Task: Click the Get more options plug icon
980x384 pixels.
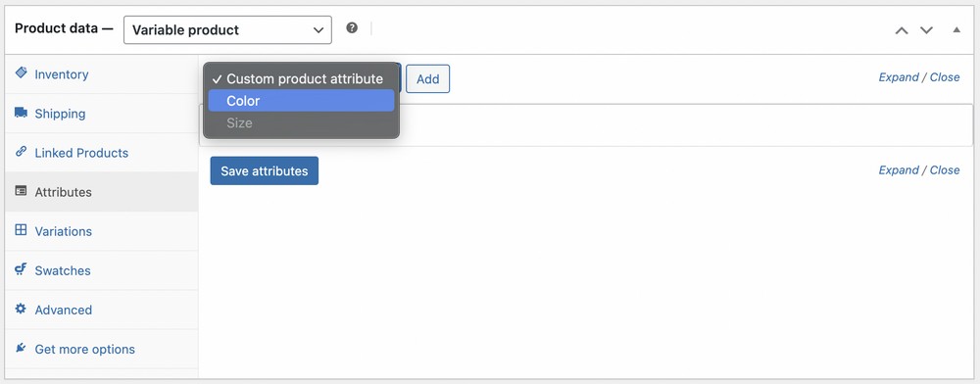Action: (22, 349)
